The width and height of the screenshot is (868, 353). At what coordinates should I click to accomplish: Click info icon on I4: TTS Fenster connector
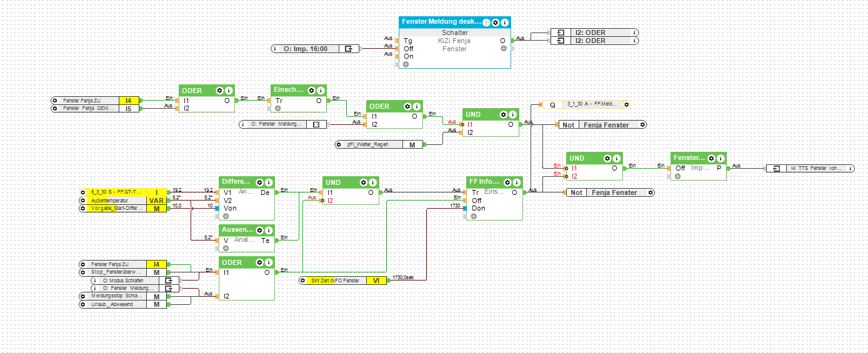pyautogui.click(x=850, y=168)
